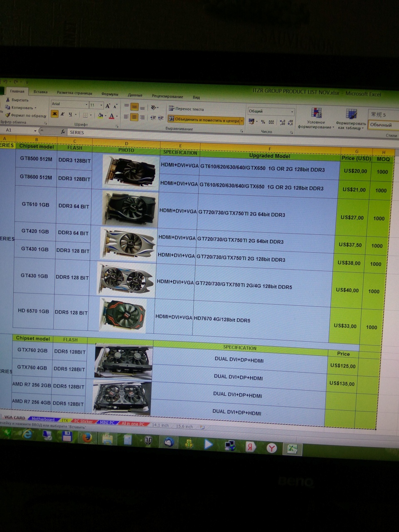The width and height of the screenshot is (399, 532).
Task: Switch to the MINI PC sheet tab
Action: [x=107, y=422]
